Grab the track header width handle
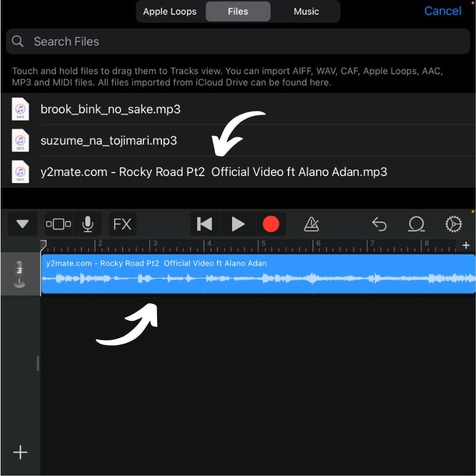This screenshot has height=476, width=476. pyautogui.click(x=37, y=363)
